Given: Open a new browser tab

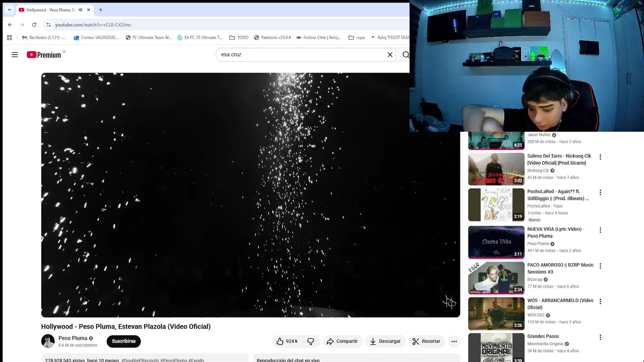Looking at the screenshot, I should tap(101, 10).
